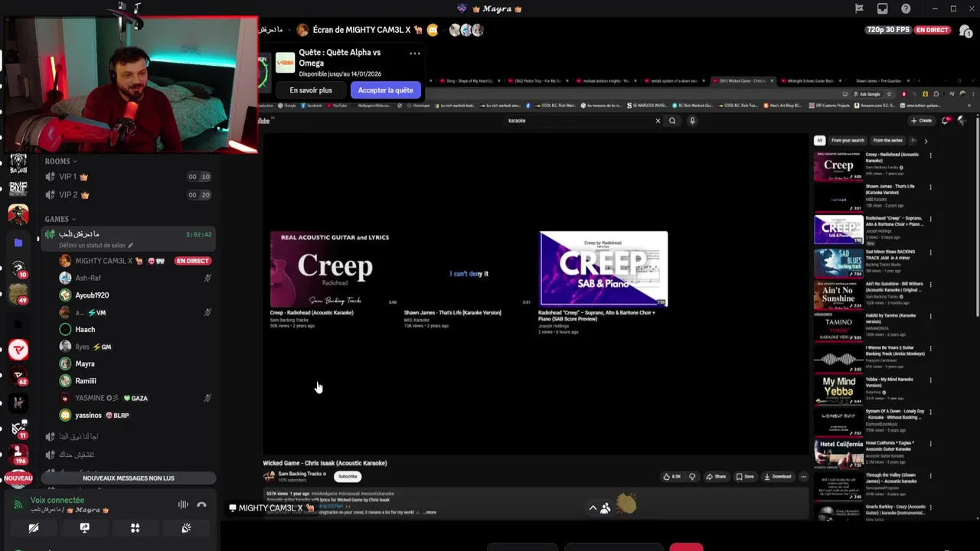This screenshot has height=551, width=980.
Task: Show more filter chips with the right chevron
Action: (x=926, y=141)
